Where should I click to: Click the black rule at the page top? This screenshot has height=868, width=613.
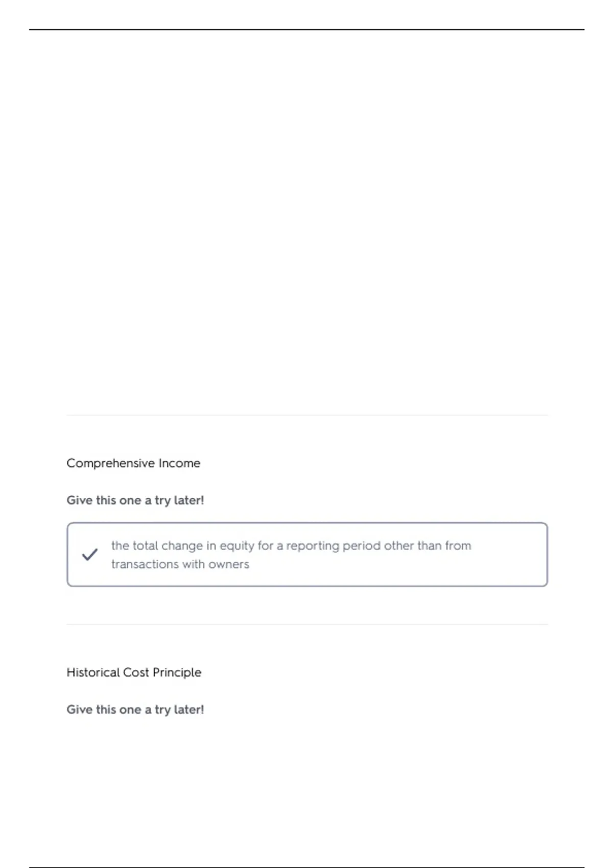[306, 30]
